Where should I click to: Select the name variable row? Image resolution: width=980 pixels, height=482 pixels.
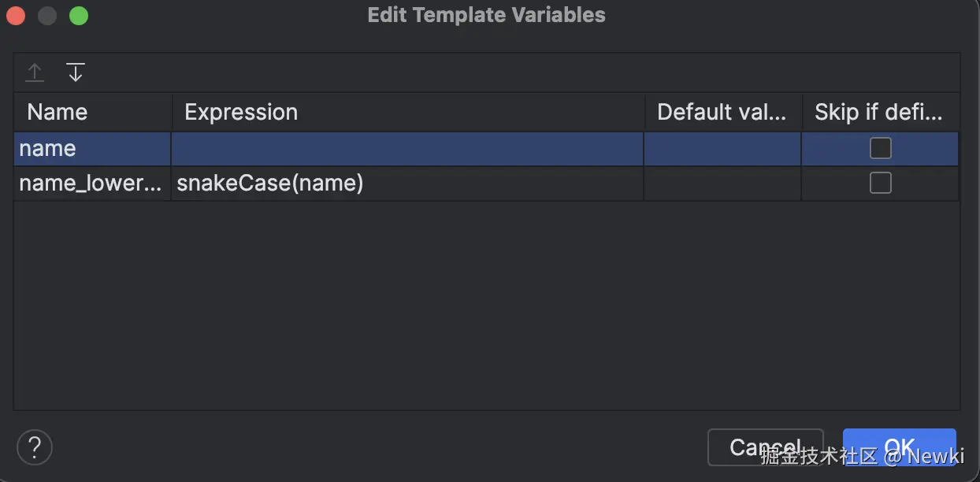point(93,148)
